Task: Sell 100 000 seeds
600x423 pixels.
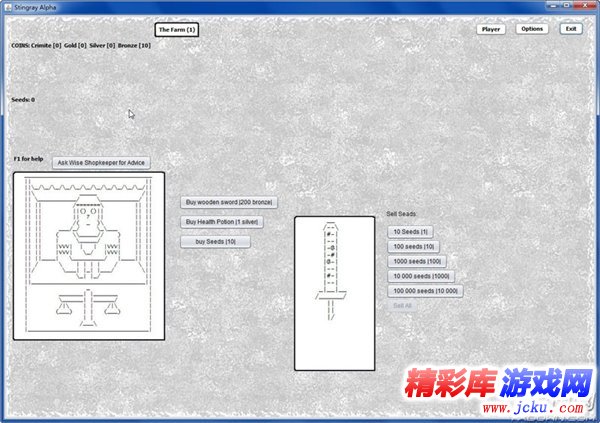Action: point(425,291)
